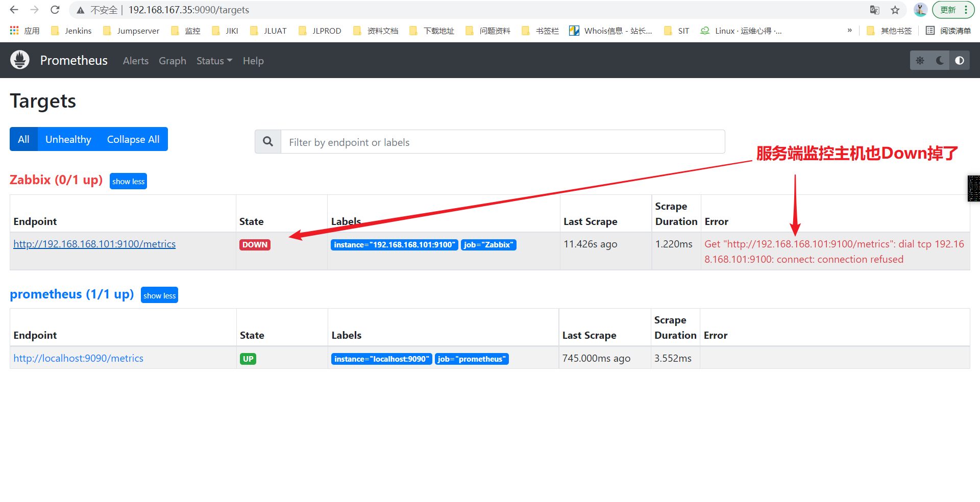Click the 更新 update button
This screenshot has height=502, width=980.
(x=948, y=10)
